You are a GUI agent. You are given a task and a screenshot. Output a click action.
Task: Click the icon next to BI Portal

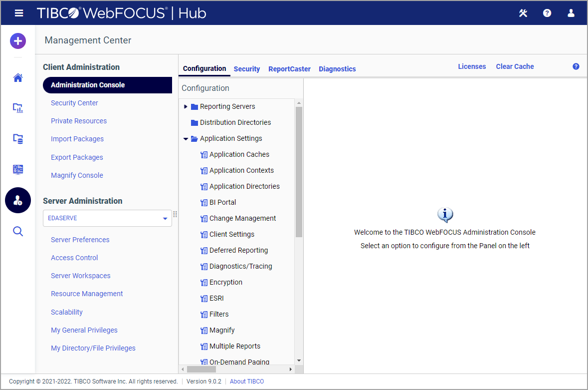[204, 203]
